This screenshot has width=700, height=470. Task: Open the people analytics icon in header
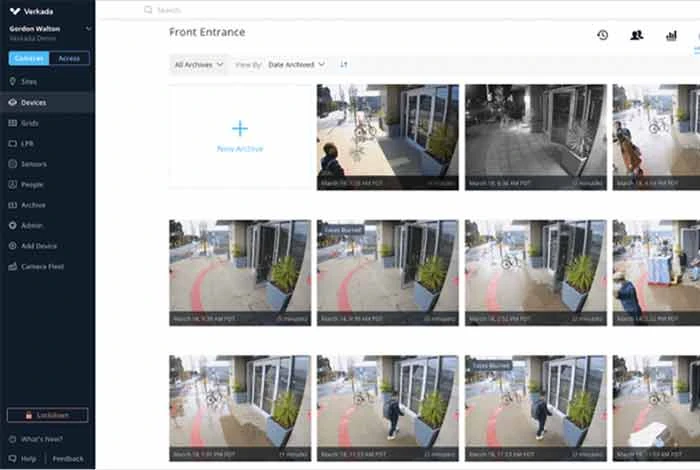pyautogui.click(x=637, y=35)
